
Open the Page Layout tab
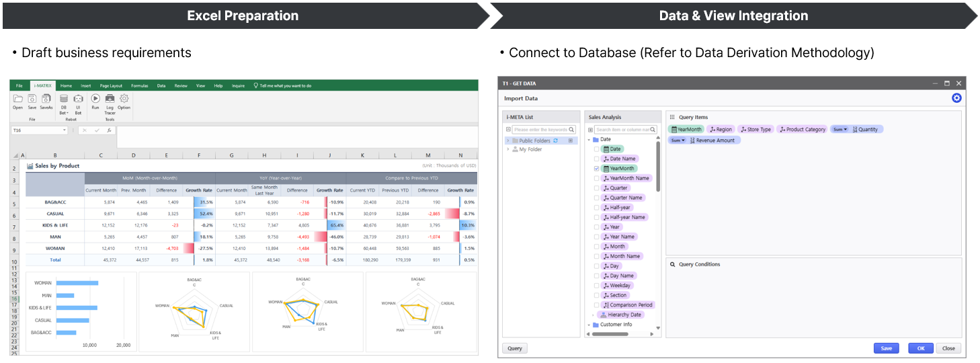111,86
